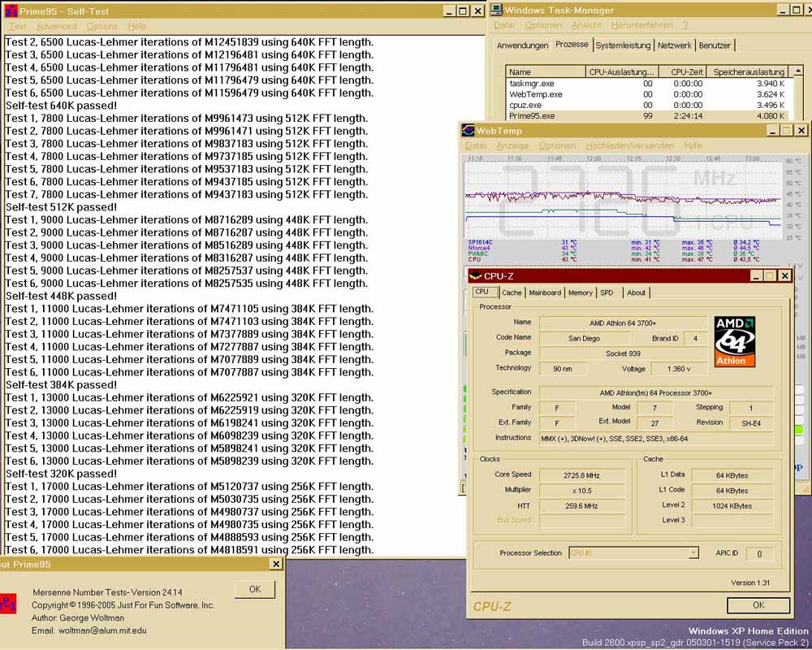Viewport: 812px width, 650px height.
Task: Switch to the Cache tab in CPU-Z
Action: pyautogui.click(x=511, y=292)
